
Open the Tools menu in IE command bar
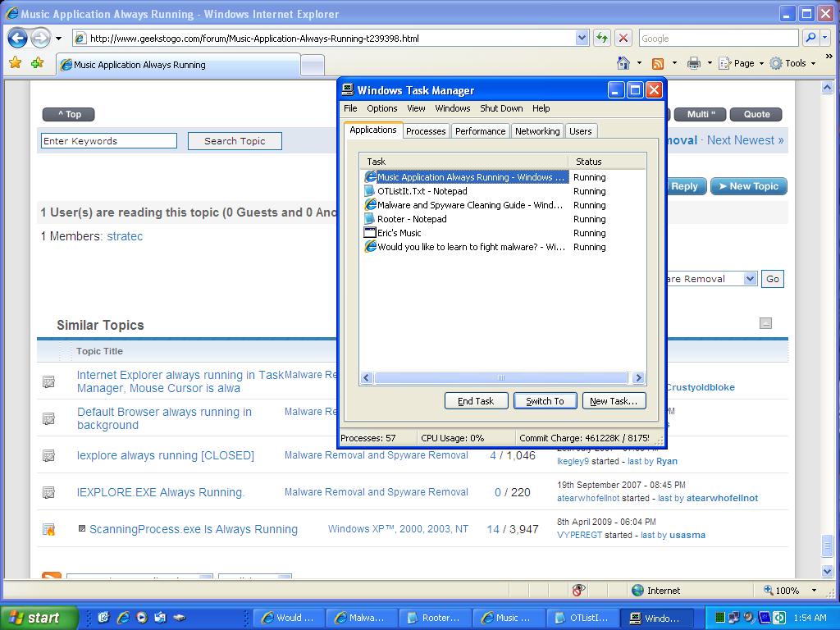coord(793,63)
